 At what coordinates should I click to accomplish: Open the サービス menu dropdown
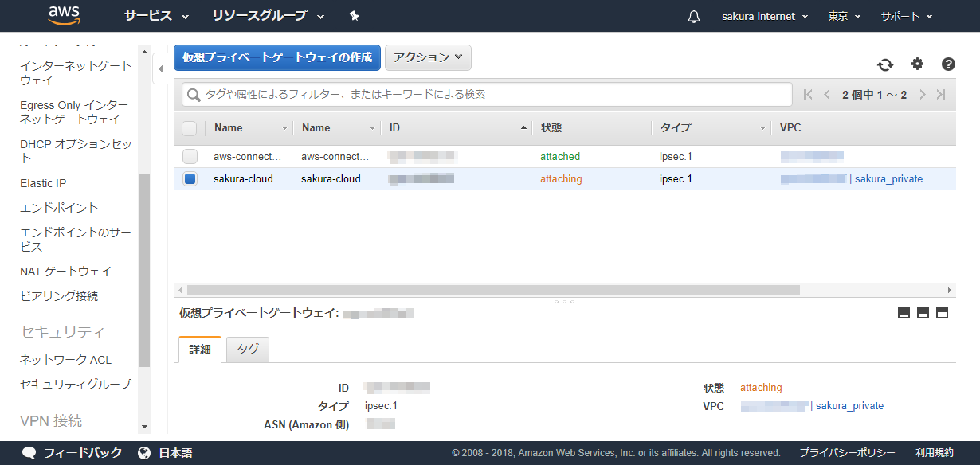pos(156,16)
